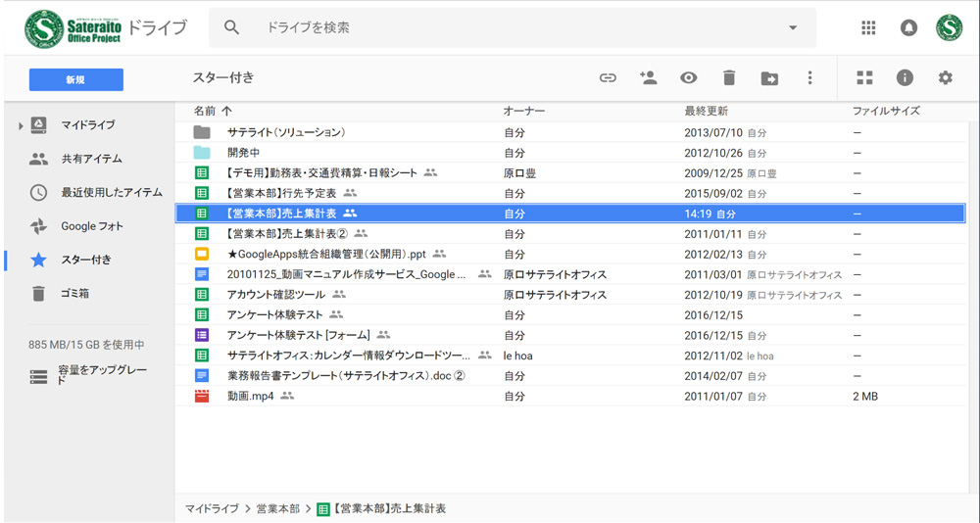The width and height of the screenshot is (980, 523).
Task: Toggle sort direction arrow next to 名前
Action: (226, 112)
